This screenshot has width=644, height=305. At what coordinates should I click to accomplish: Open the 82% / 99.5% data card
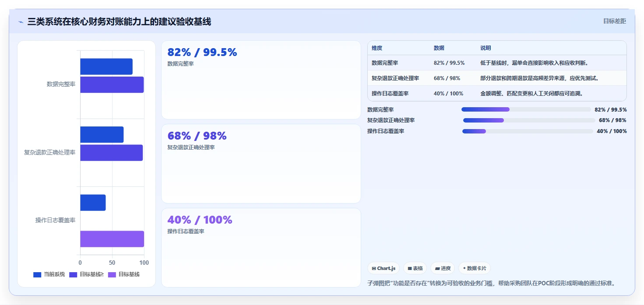click(x=261, y=80)
